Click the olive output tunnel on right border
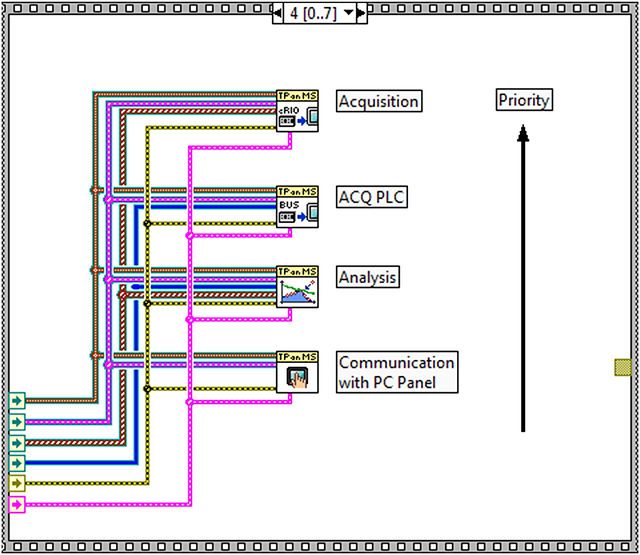640x555 pixels. point(623,367)
